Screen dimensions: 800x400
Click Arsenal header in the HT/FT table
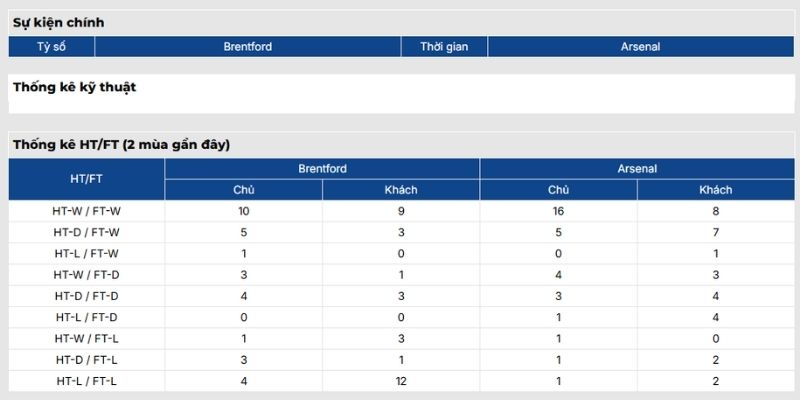(637, 169)
